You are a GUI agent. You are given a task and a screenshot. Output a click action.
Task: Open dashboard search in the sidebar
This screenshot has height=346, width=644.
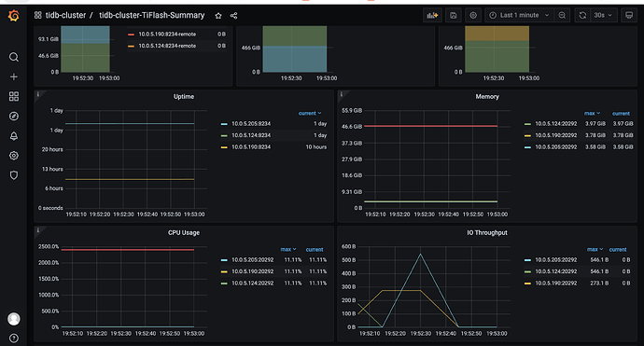(x=14, y=57)
